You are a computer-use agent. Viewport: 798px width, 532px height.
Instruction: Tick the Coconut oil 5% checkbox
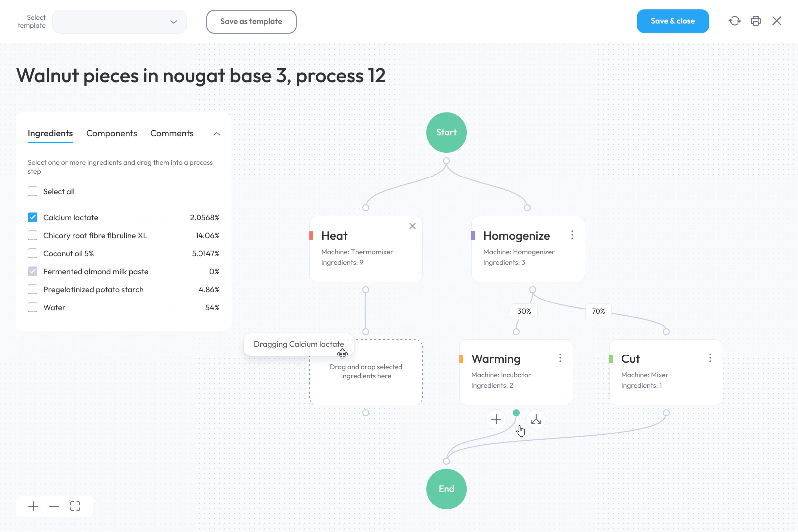pyautogui.click(x=33, y=253)
